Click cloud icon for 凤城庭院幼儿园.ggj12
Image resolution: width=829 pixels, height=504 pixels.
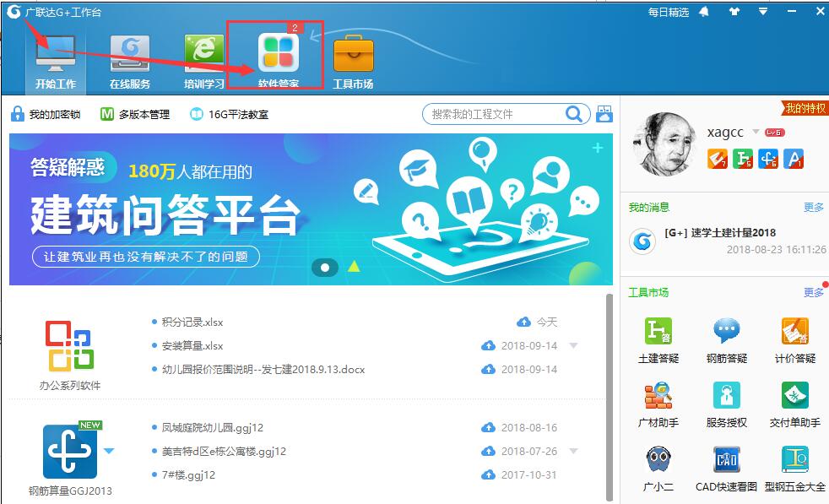coord(489,427)
